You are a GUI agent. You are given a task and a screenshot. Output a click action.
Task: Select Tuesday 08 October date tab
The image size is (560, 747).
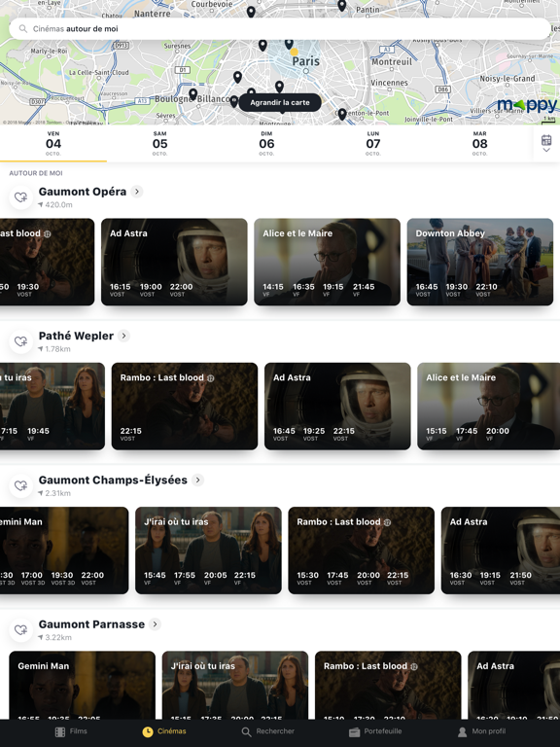[480, 143]
